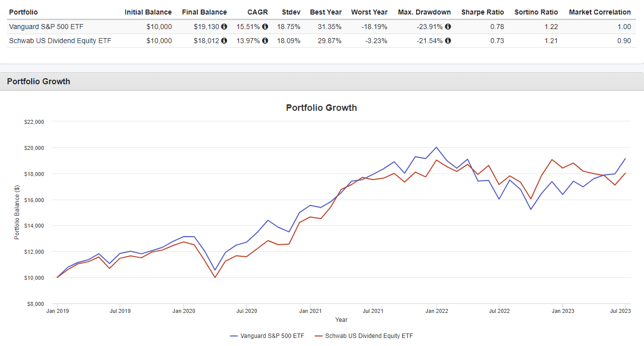The image size is (644, 346).
Task: Open info icon next to 13.97% CAGR
Action: 265,41
